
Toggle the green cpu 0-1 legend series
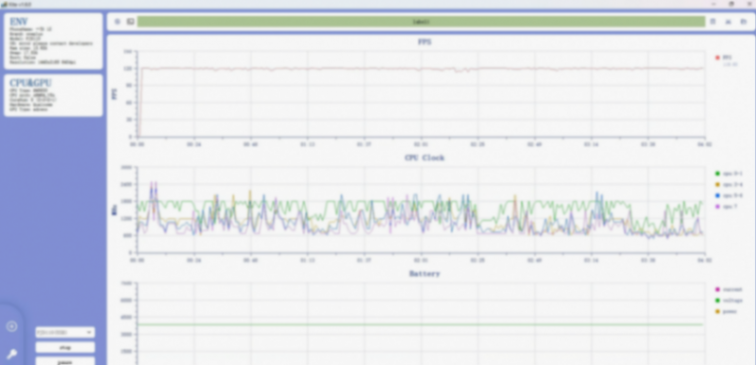click(729, 174)
